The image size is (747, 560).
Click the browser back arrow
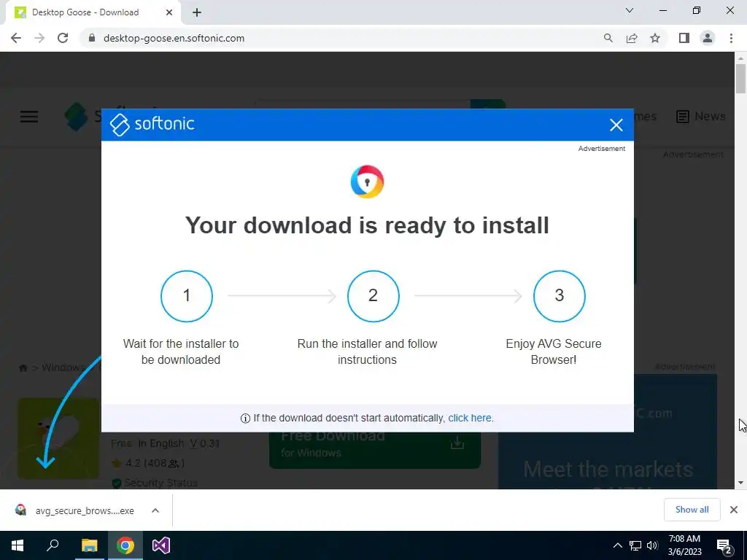point(16,38)
